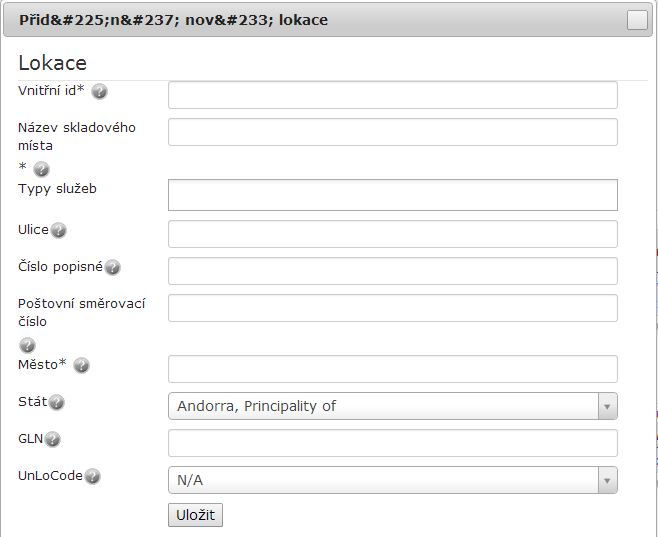658x537 pixels.
Task: Select the Ulice input field
Action: [393, 234]
